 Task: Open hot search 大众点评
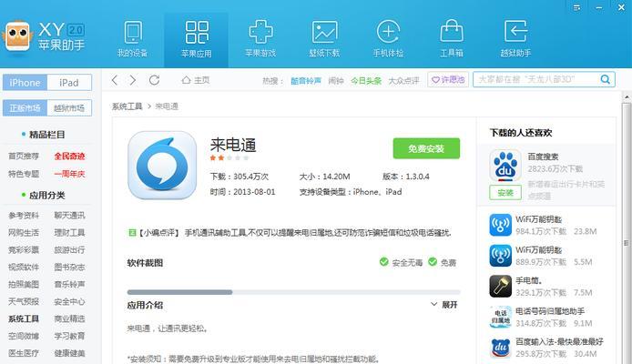pos(403,81)
